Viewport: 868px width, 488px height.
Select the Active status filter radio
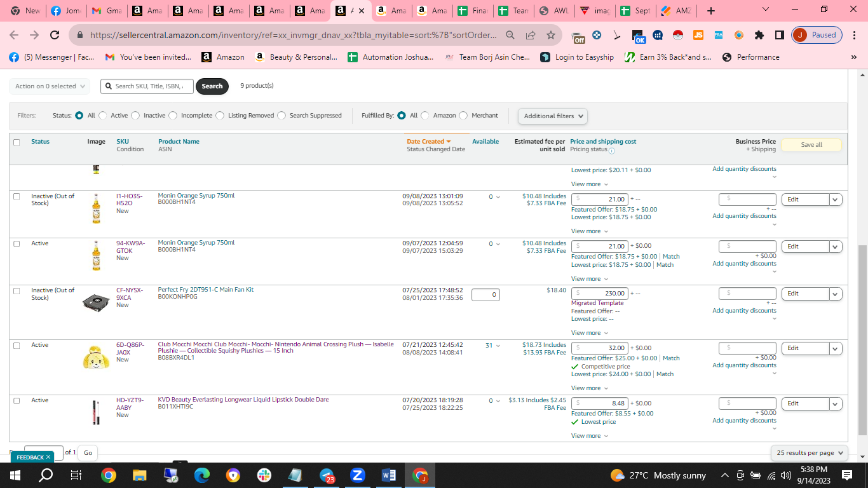click(103, 116)
